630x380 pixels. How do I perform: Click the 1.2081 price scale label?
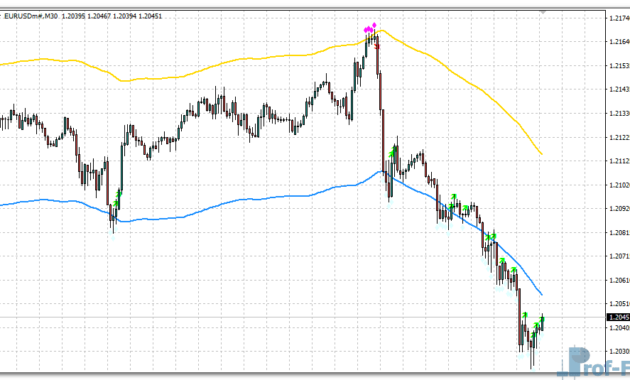[619, 233]
